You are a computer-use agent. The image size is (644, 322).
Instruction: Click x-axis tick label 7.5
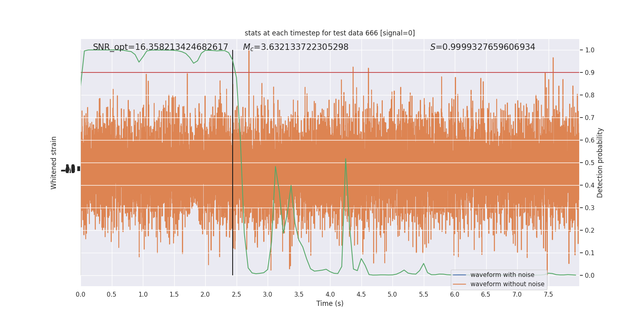[548, 295]
